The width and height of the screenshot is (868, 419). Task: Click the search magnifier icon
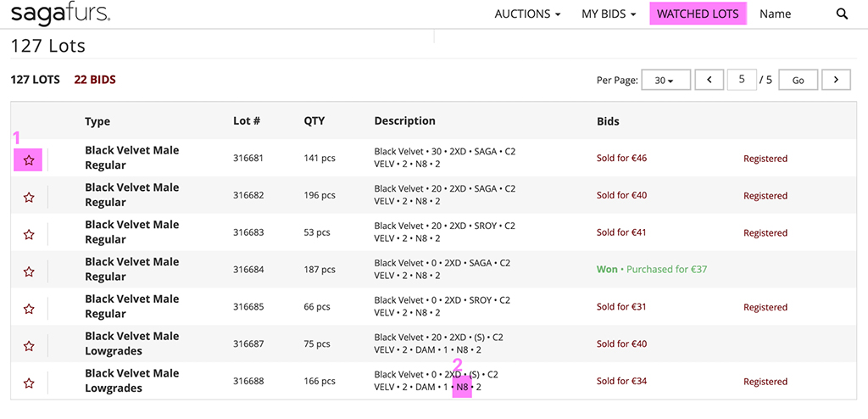pos(842,14)
